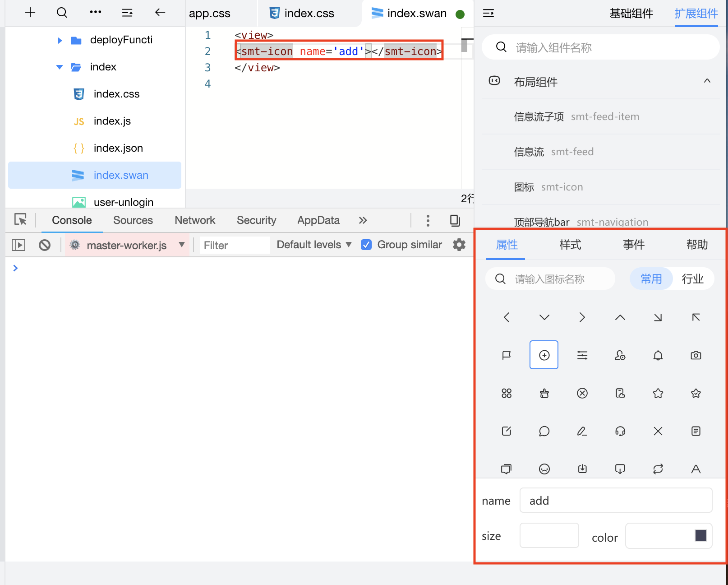Click the clear console icon
The image size is (728, 585).
click(45, 245)
